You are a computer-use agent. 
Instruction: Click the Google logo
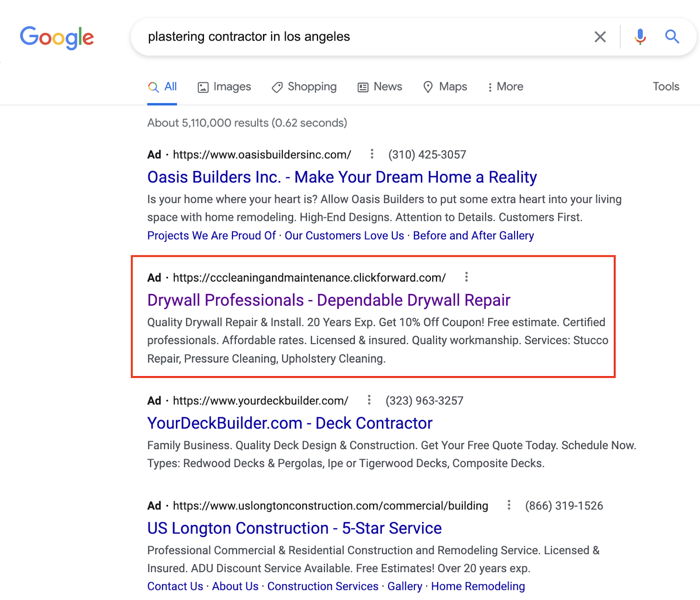(x=57, y=38)
